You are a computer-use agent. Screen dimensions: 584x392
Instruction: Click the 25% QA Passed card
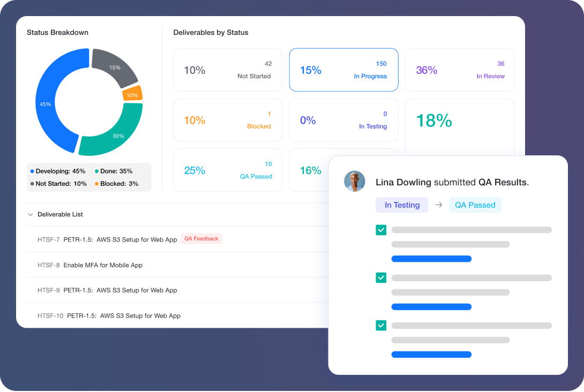tap(227, 170)
